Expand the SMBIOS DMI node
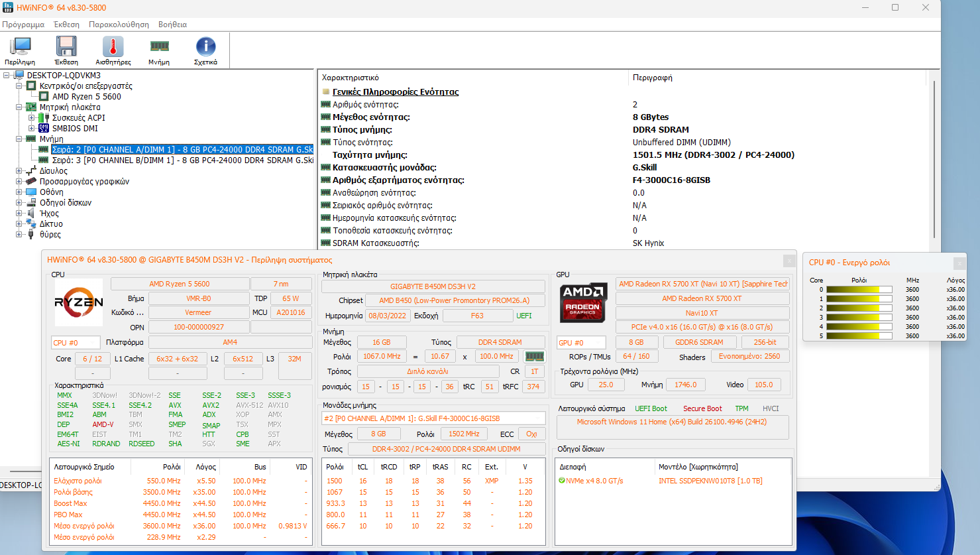Image resolution: width=980 pixels, height=555 pixels. (x=31, y=129)
